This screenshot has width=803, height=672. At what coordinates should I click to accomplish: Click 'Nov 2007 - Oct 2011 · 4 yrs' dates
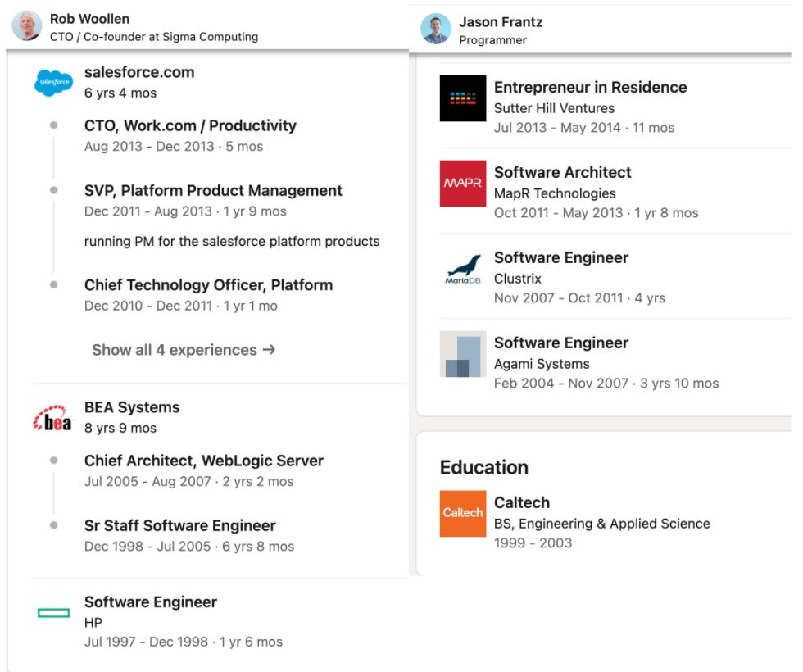point(579,298)
